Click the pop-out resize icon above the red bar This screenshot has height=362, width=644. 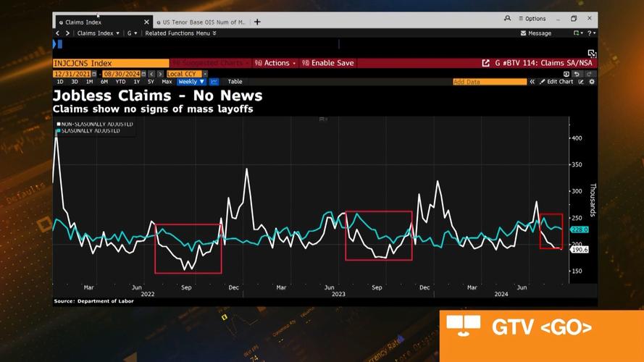point(591,54)
